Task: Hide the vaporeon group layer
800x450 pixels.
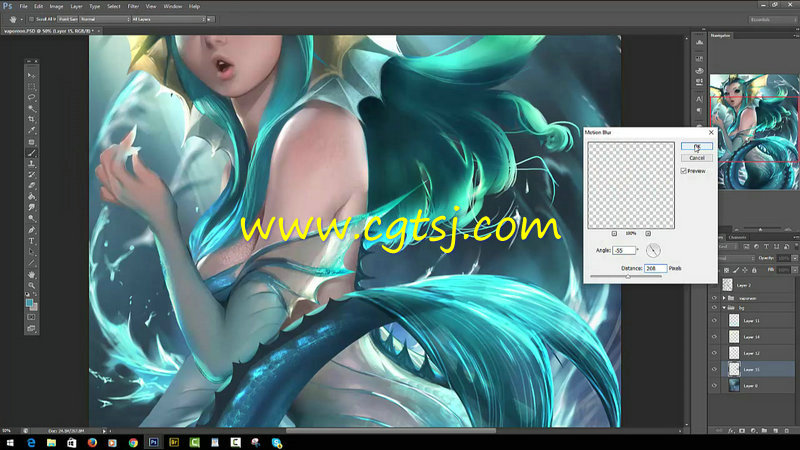Action: point(714,298)
